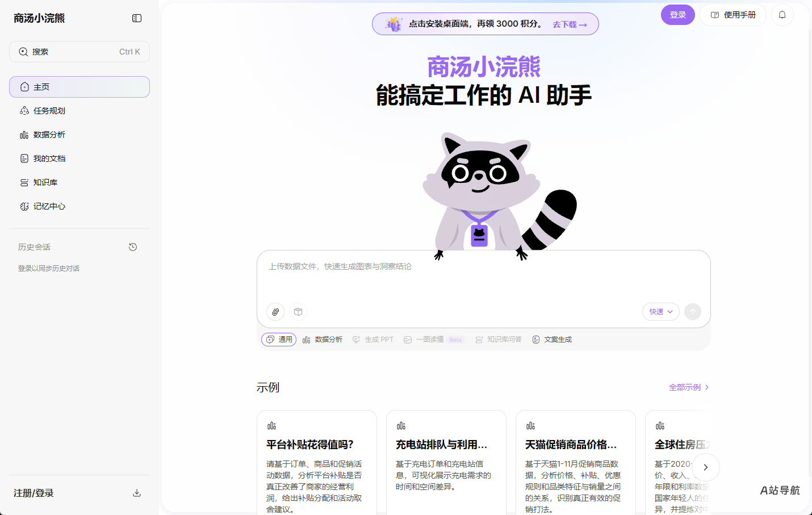Collapse the sidebar with the panel icon
The width and height of the screenshot is (812, 515).
137,18
